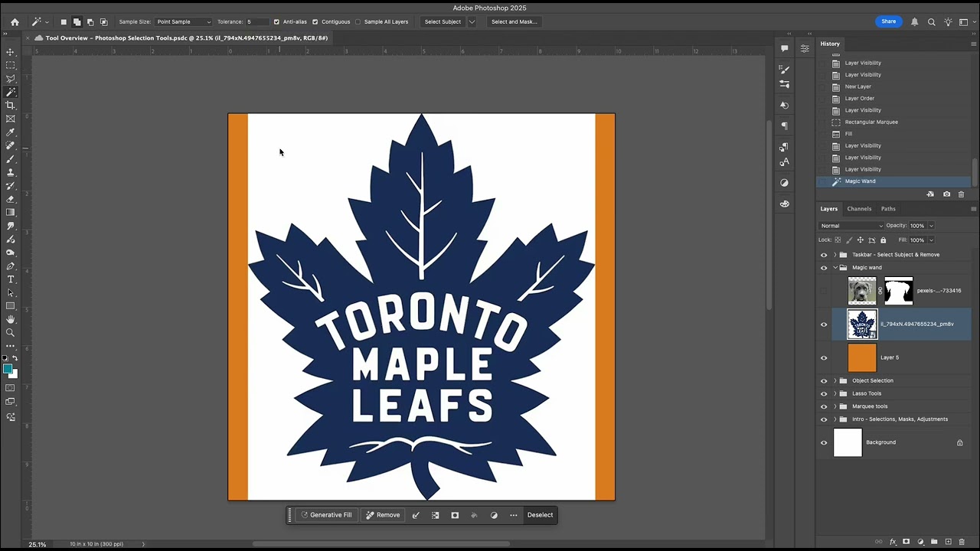Select the Eraser tool
The height and width of the screenshot is (551, 980).
coord(11,199)
